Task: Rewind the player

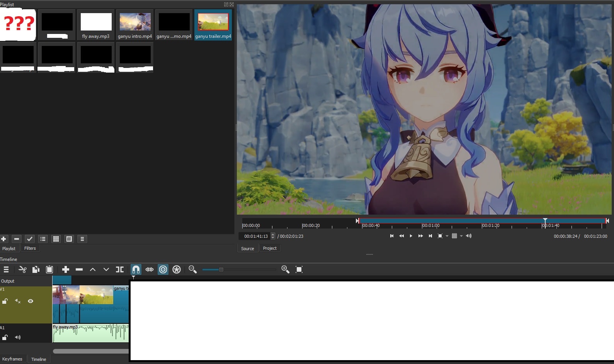Action: tap(401, 236)
